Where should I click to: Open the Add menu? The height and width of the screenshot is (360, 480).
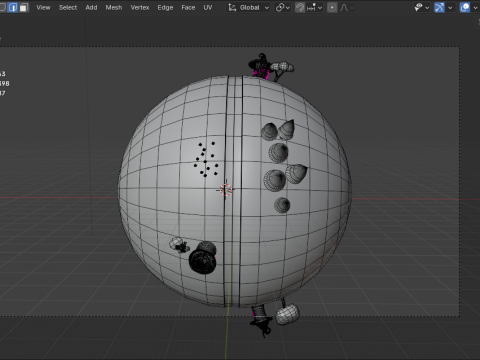pos(91,7)
